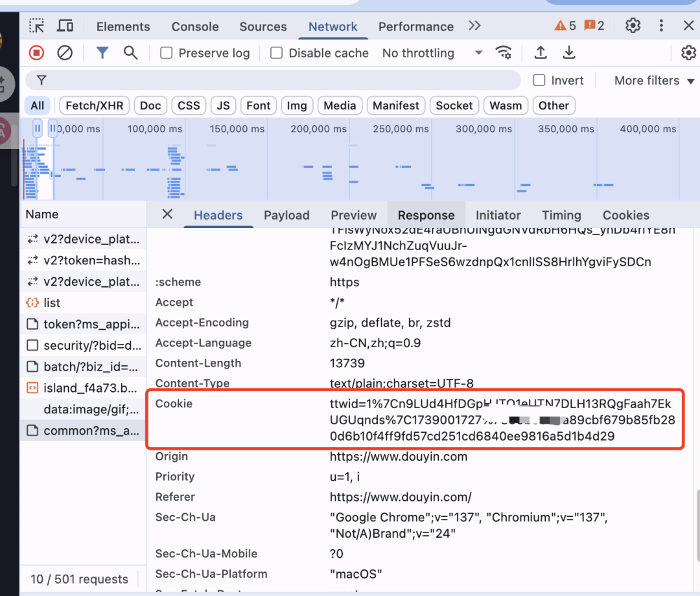Screen dimensions: 700x596
Task: Open network conditions wifi icon
Action: point(502,53)
